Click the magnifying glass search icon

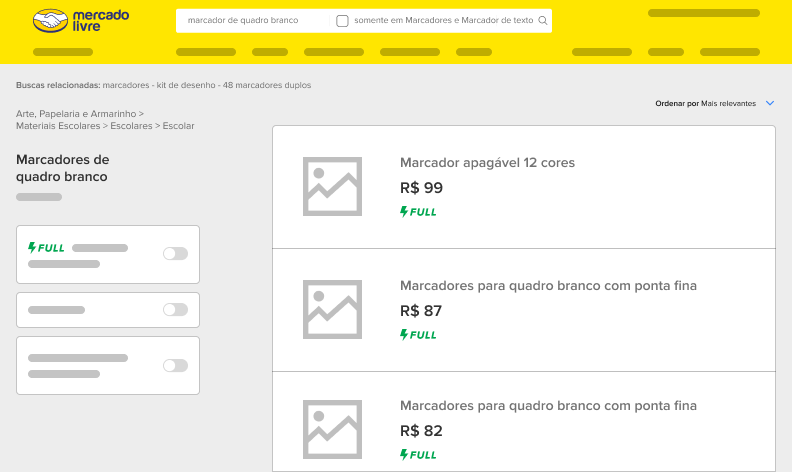click(x=542, y=21)
